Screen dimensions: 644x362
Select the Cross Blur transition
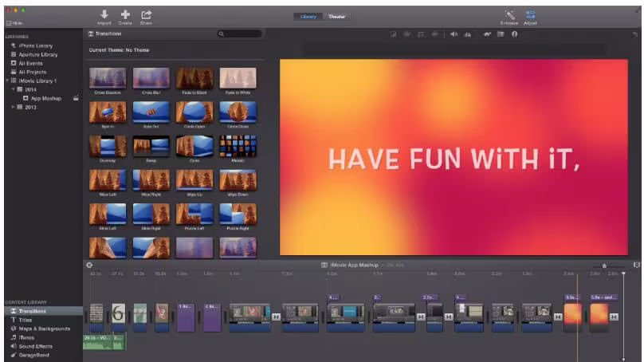click(151, 78)
